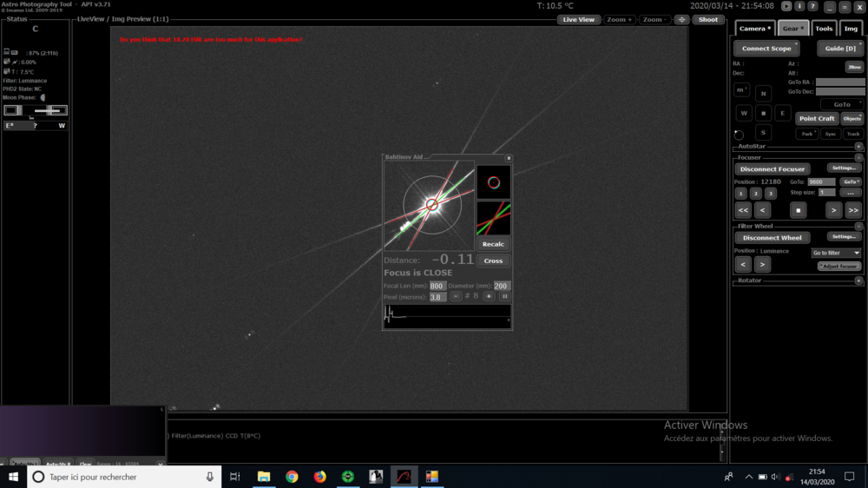Toggle Live View

click(x=578, y=19)
